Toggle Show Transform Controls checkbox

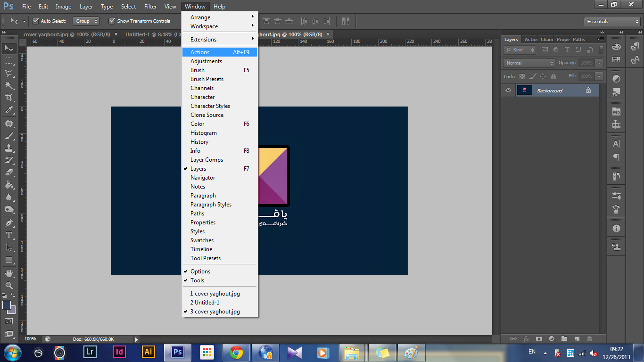[x=112, y=21]
